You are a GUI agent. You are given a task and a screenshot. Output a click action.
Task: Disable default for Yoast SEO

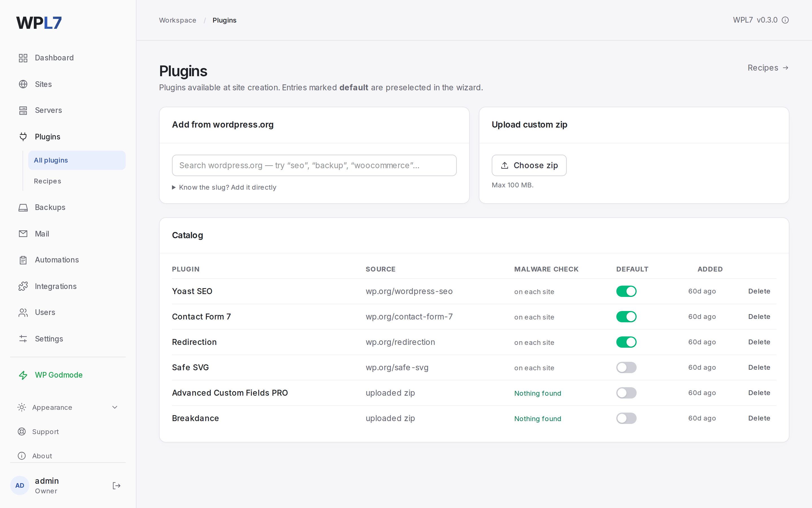coord(626,291)
